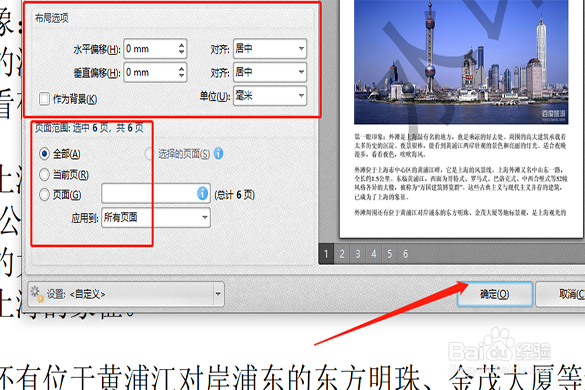
Task: Open horizontal offset alignment dropdown showing 居中
Action: [x=270, y=49]
